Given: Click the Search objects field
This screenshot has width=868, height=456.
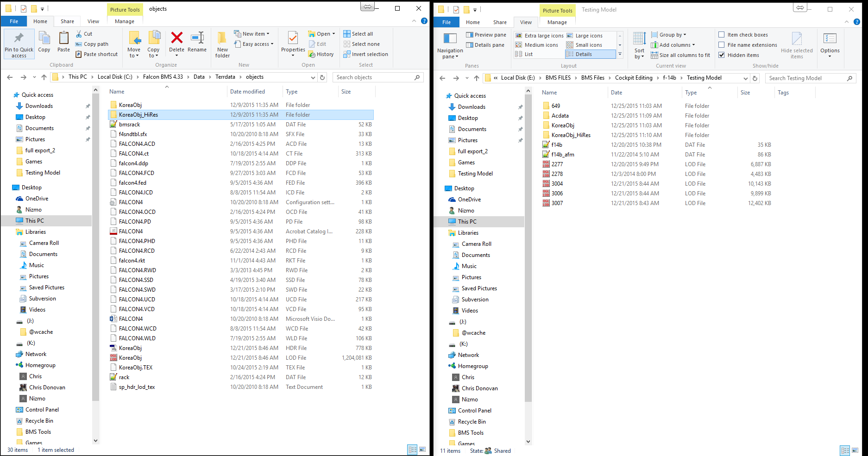Looking at the screenshot, I should 378,77.
